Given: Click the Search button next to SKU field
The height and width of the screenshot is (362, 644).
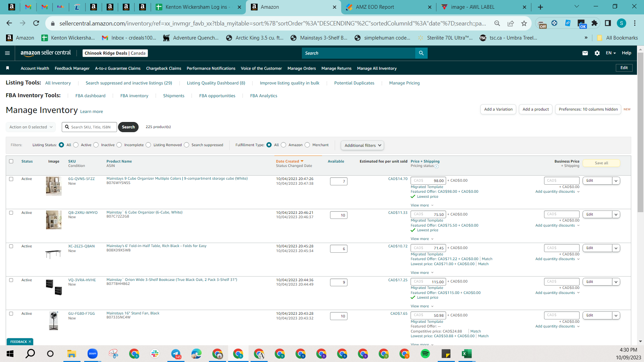Looking at the screenshot, I should [128, 127].
